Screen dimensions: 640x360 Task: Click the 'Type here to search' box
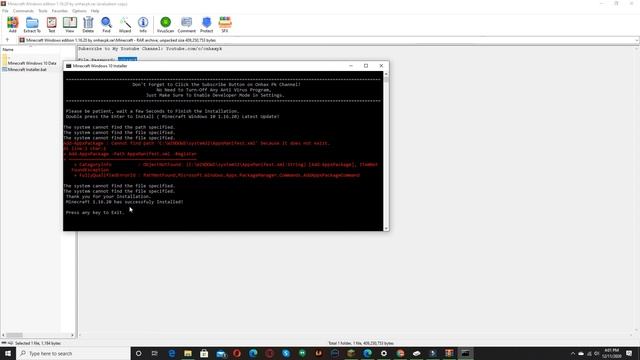click(73, 353)
